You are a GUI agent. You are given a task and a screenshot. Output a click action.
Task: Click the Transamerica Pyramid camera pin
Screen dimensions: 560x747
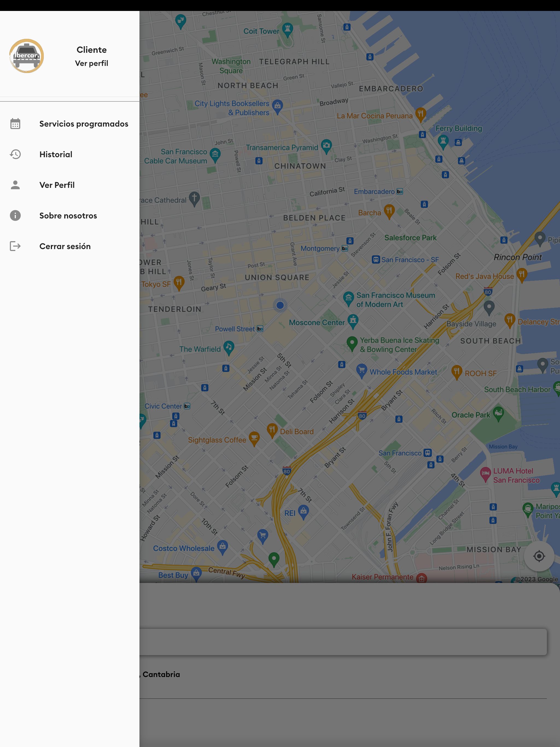[326, 146]
